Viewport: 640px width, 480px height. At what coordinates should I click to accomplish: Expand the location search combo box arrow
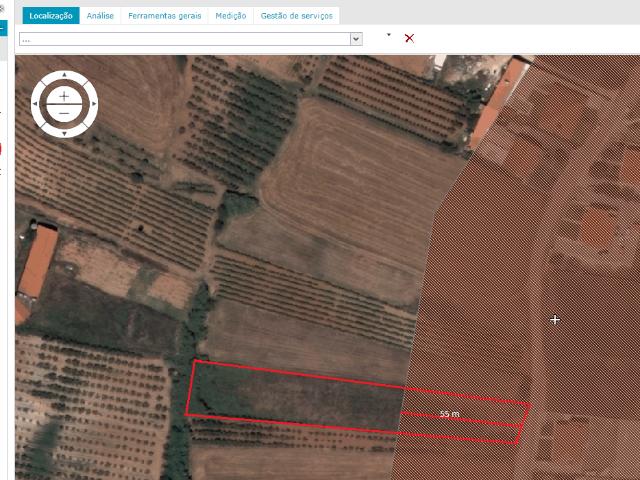(356, 39)
